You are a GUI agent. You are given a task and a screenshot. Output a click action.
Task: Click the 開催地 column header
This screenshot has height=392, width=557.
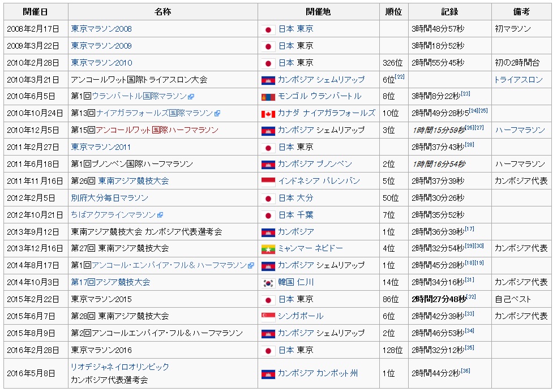[x=318, y=12]
